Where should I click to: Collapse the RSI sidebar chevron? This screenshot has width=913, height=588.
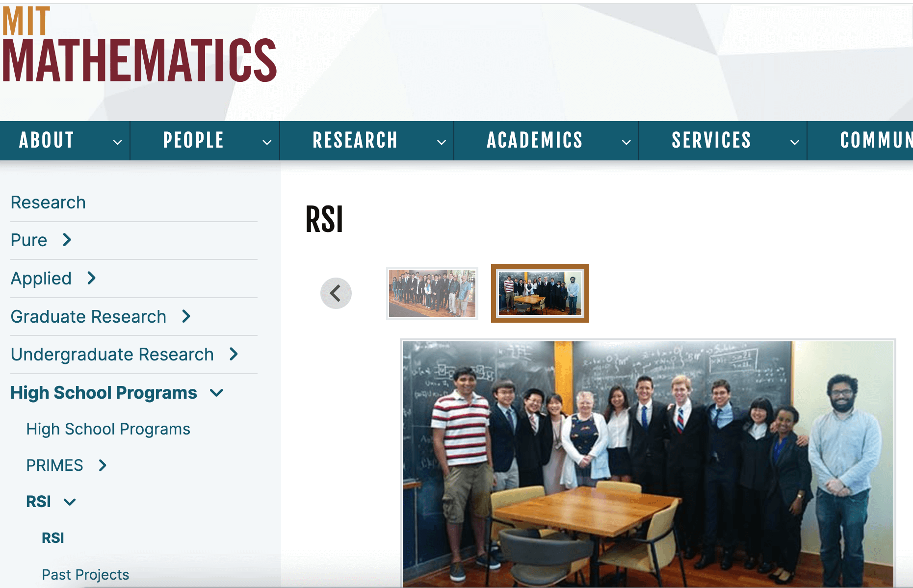pos(70,502)
